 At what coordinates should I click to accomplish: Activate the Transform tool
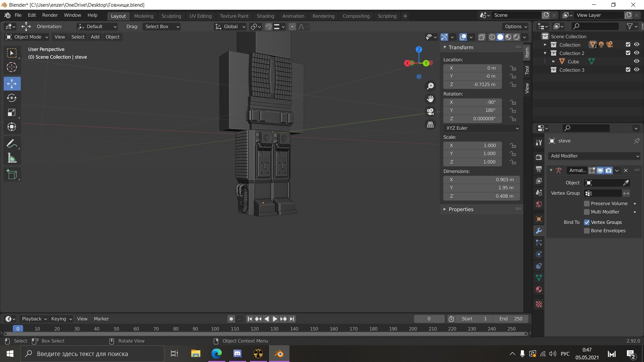[12, 127]
